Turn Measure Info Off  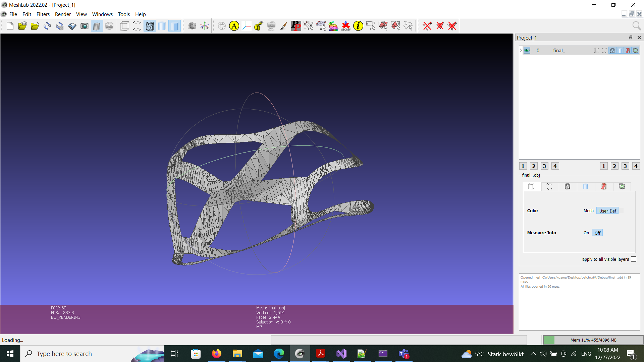point(597,233)
